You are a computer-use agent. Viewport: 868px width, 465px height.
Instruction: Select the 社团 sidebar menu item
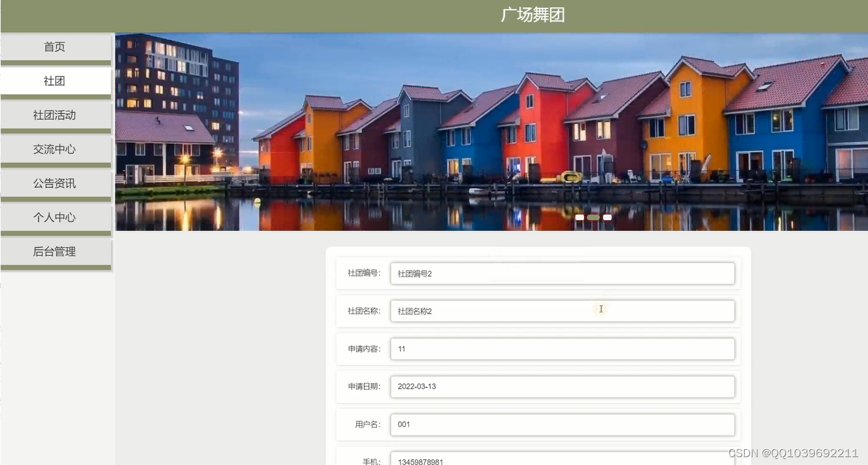tap(55, 81)
